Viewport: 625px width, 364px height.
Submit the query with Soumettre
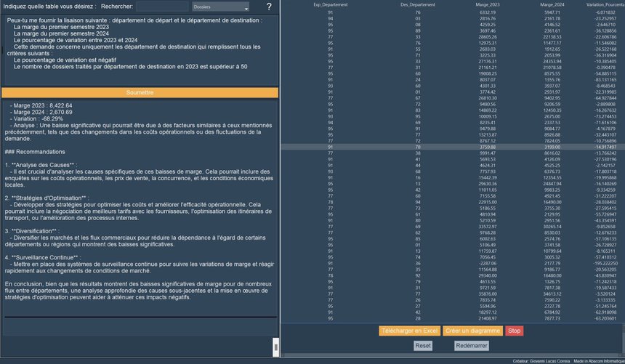coord(140,92)
